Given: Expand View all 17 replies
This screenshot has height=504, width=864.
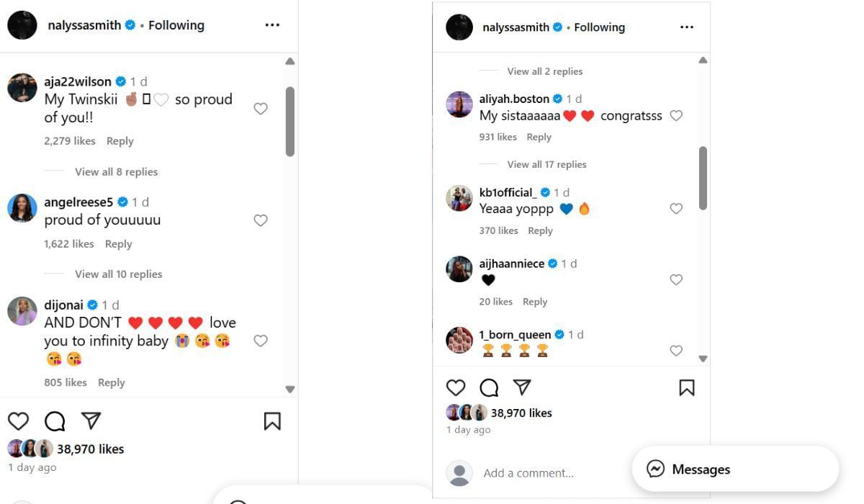Looking at the screenshot, I should tap(546, 165).
